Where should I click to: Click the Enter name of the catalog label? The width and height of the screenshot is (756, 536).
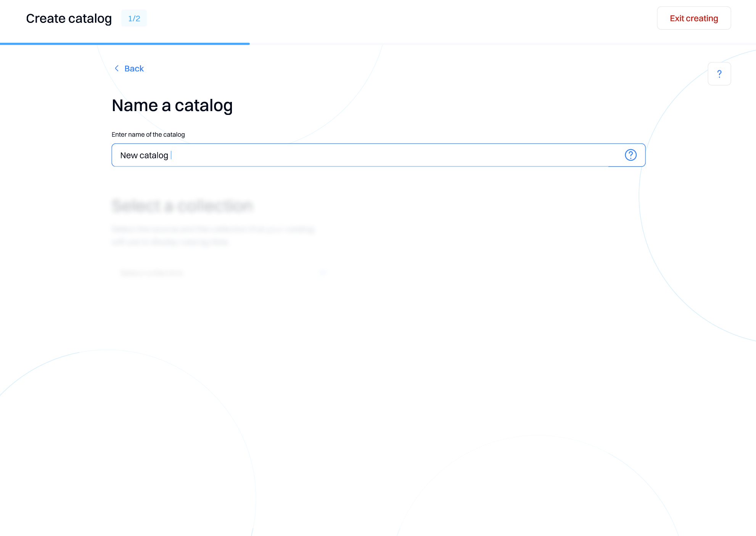(148, 134)
